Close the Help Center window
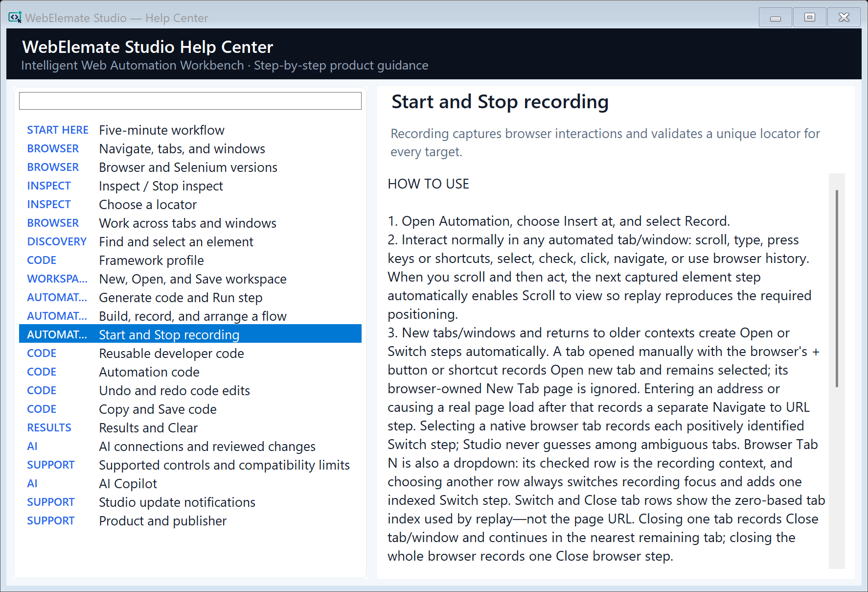Image resolution: width=868 pixels, height=592 pixels. (844, 18)
